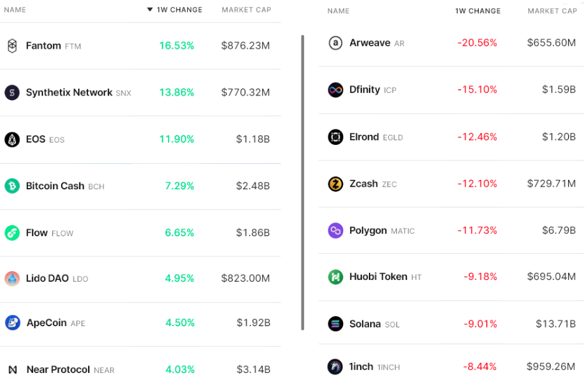
Task: Click the Arweave logo icon
Action: (335, 42)
